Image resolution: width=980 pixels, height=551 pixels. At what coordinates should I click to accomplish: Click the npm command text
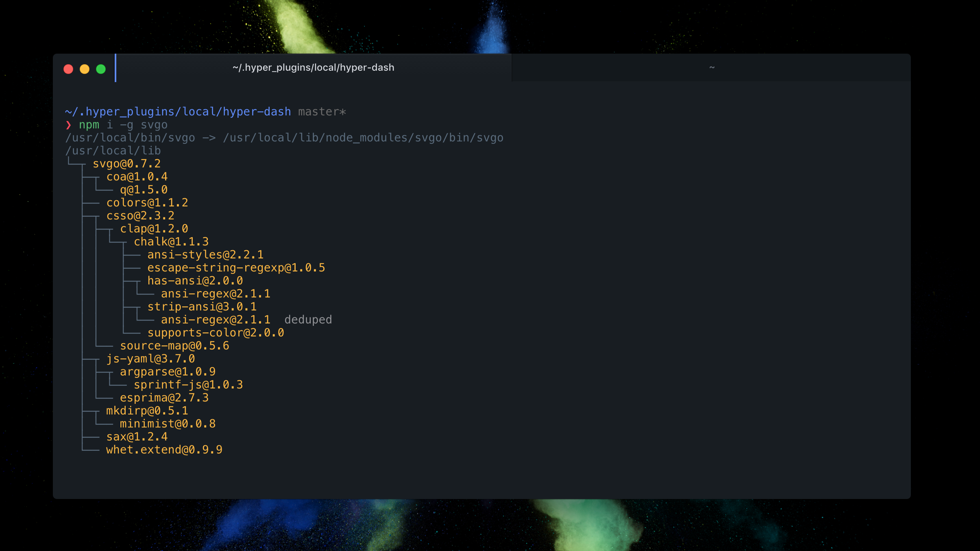pyautogui.click(x=89, y=125)
